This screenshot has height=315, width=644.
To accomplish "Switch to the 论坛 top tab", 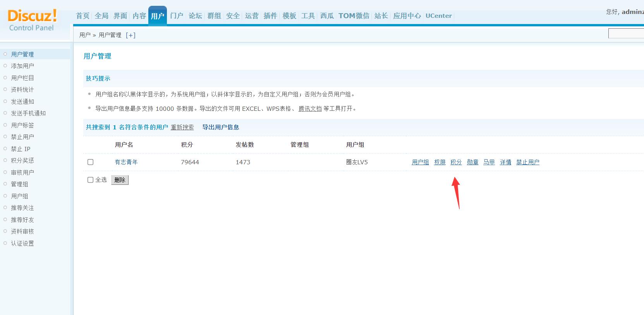I will [195, 16].
